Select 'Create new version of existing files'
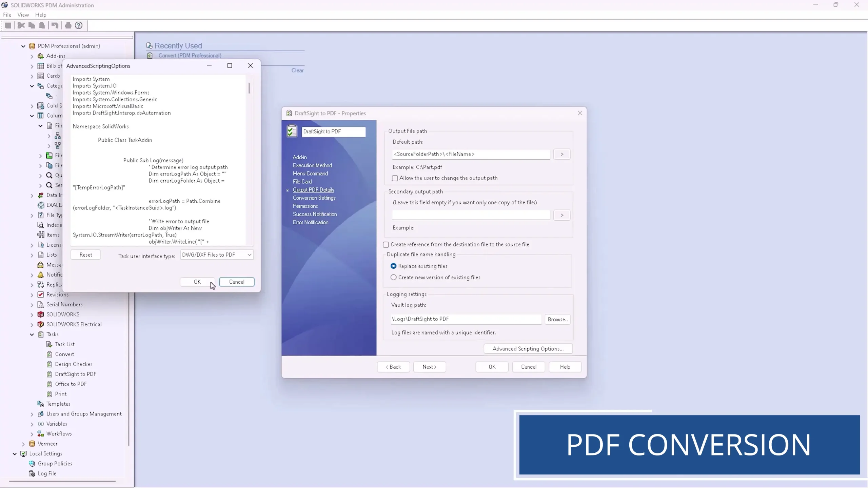This screenshot has width=868, height=488. (x=393, y=277)
